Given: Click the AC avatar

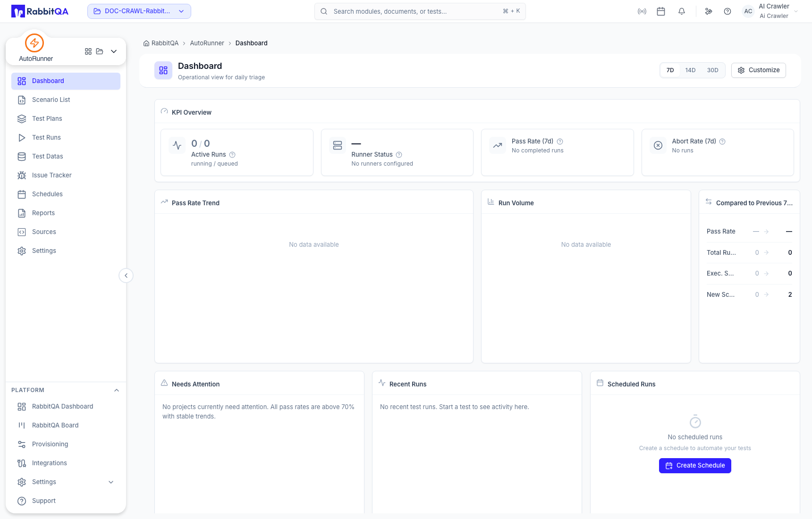Looking at the screenshot, I should point(748,11).
